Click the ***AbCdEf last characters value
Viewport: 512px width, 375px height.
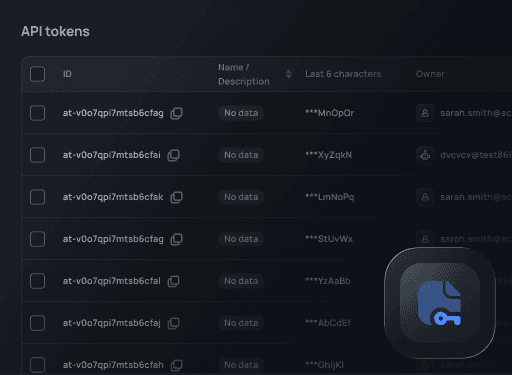328,323
